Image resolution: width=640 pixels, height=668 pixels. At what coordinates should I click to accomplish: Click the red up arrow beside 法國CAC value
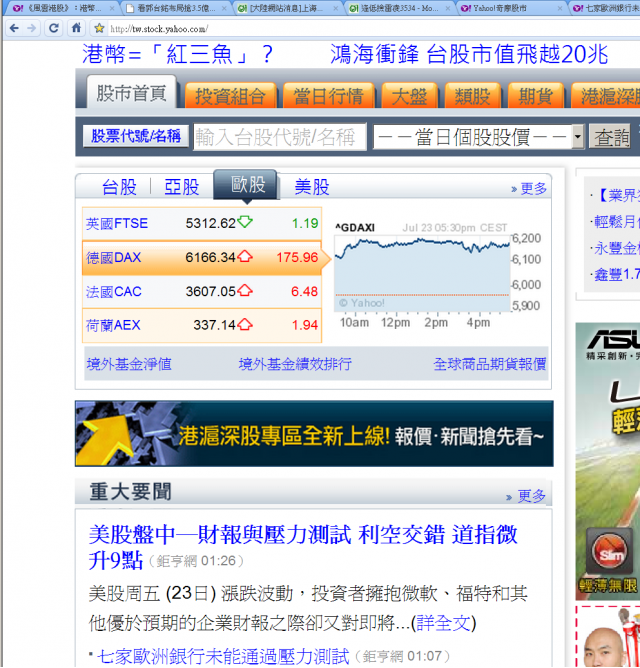tap(245, 291)
